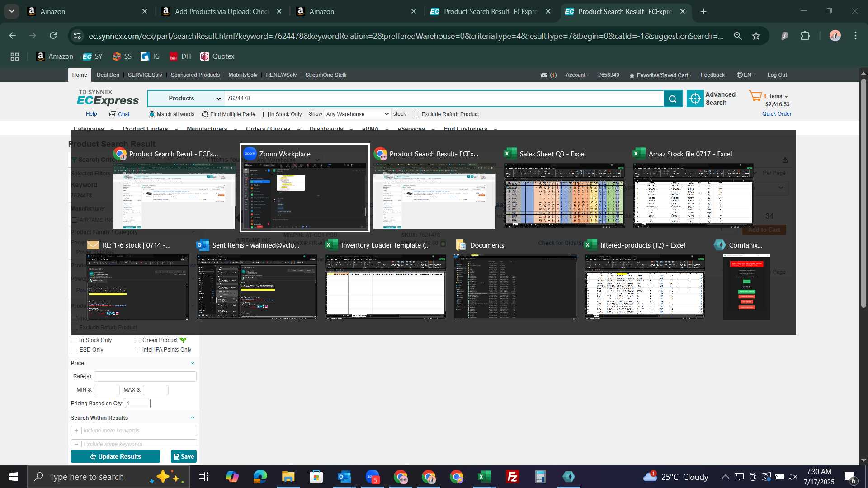The image size is (868, 488).
Task: Open bookmarks apps grid icon
Action: 15,56
